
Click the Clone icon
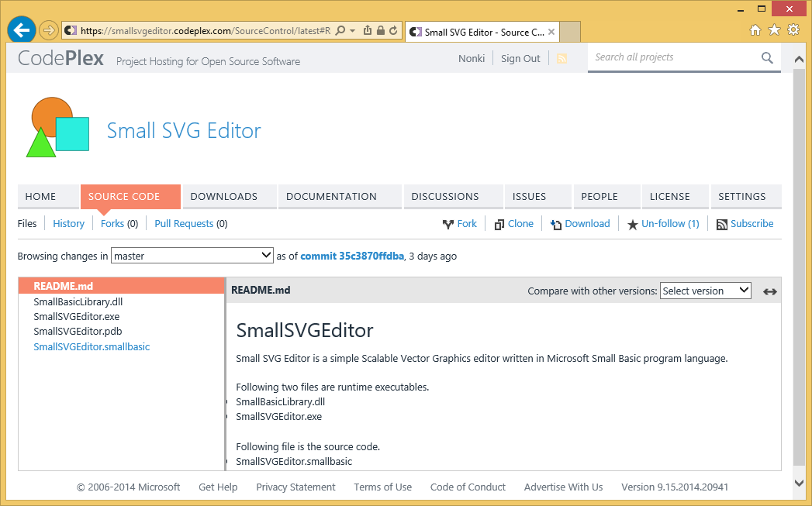pyautogui.click(x=499, y=224)
